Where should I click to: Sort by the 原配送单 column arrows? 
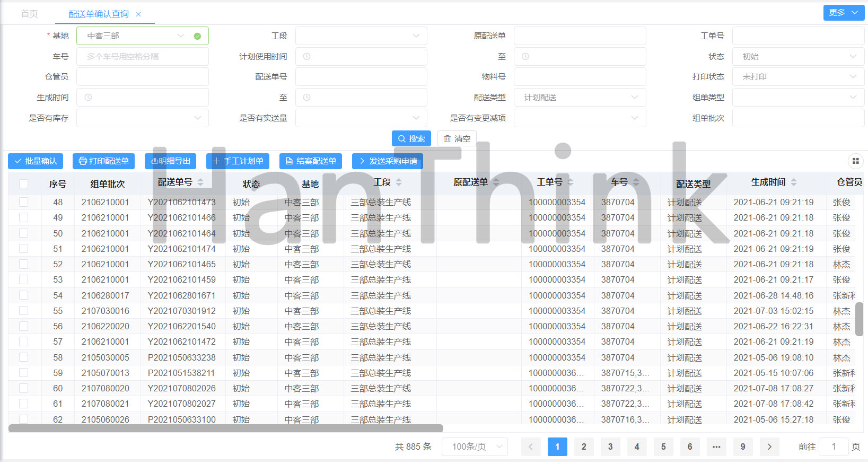496,182
